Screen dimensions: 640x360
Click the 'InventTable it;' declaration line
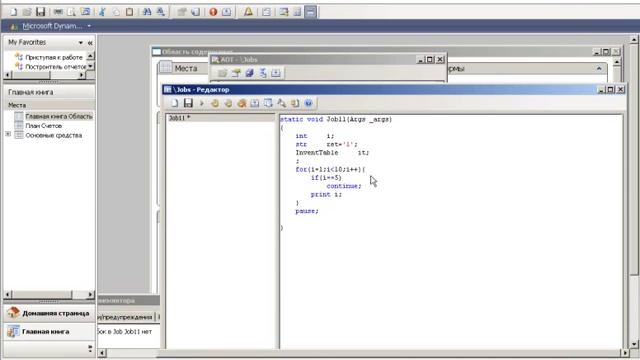pos(332,153)
